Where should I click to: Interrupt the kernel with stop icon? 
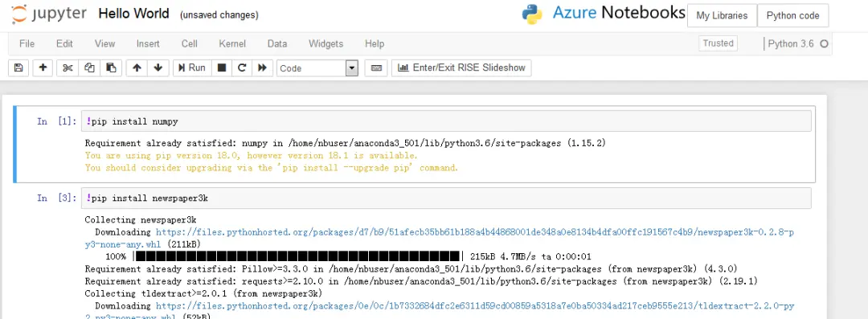(x=222, y=68)
